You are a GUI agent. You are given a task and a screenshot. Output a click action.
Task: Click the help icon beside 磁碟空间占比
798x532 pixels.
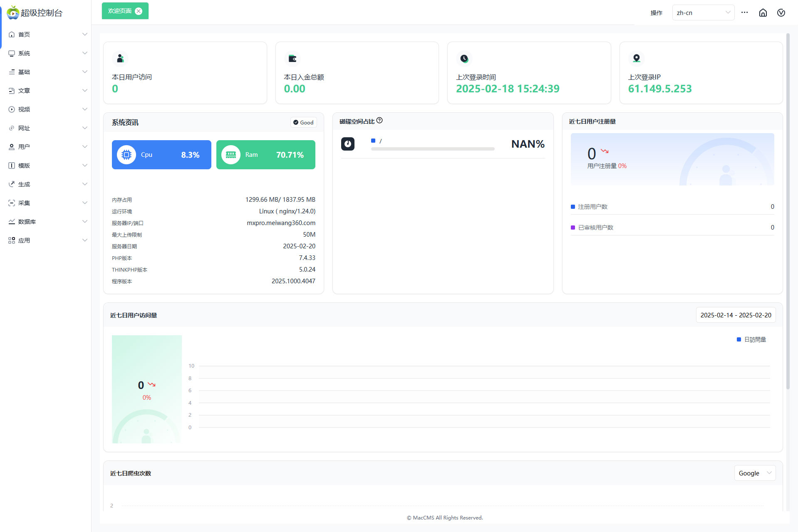pyautogui.click(x=379, y=121)
